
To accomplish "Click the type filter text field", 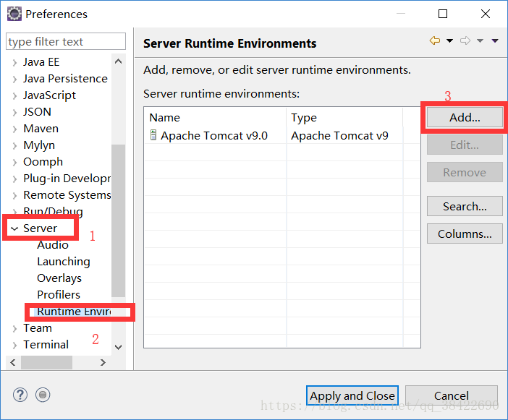I will tap(65, 42).
